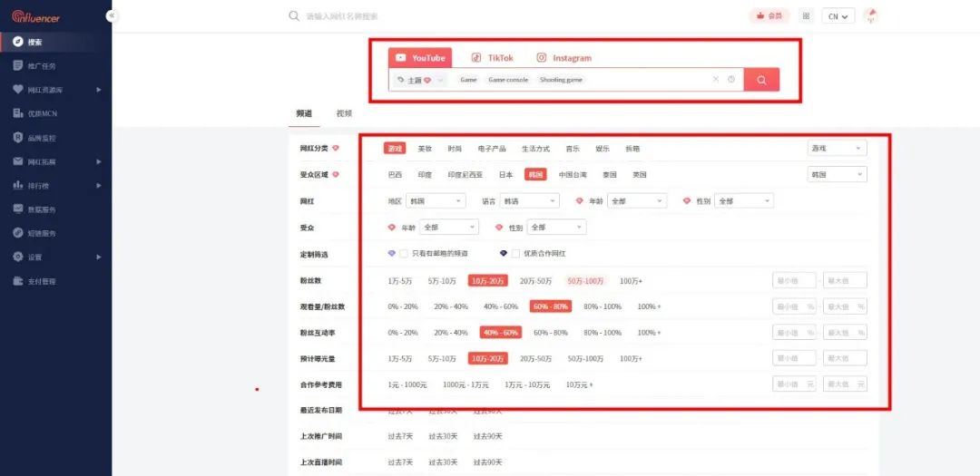
Task: Select 日本 in 受众区域 row
Action: [x=505, y=175]
